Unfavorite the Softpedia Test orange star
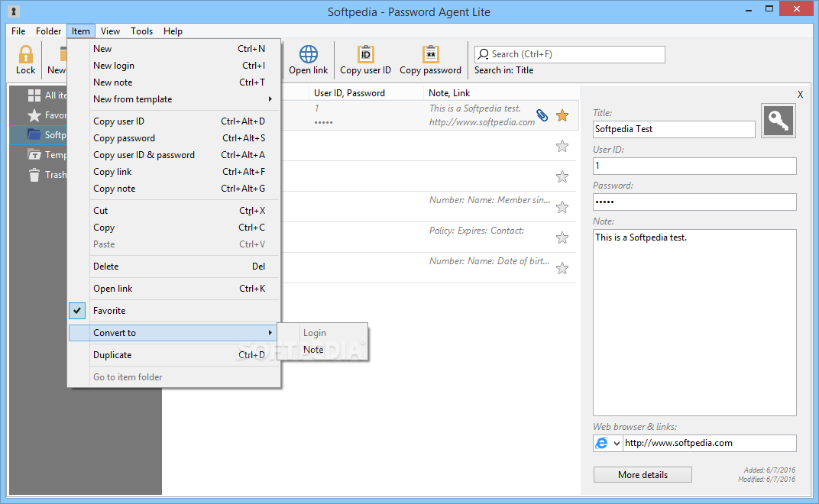The image size is (819, 504). click(x=562, y=115)
